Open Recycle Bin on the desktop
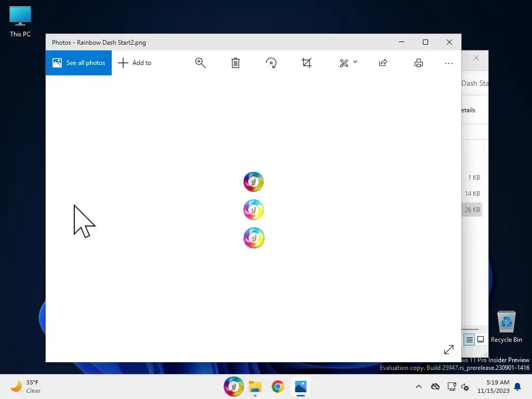Screen dimensions: 532x399 506,327
